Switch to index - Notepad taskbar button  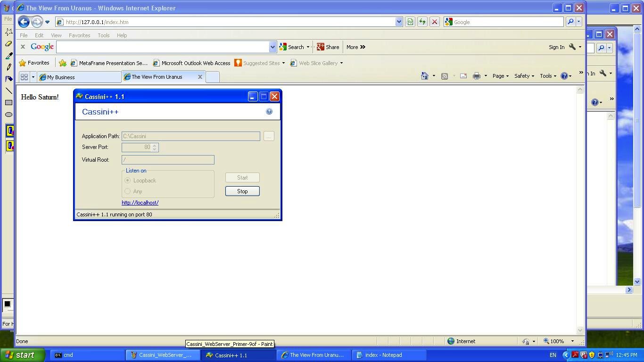(x=390, y=355)
